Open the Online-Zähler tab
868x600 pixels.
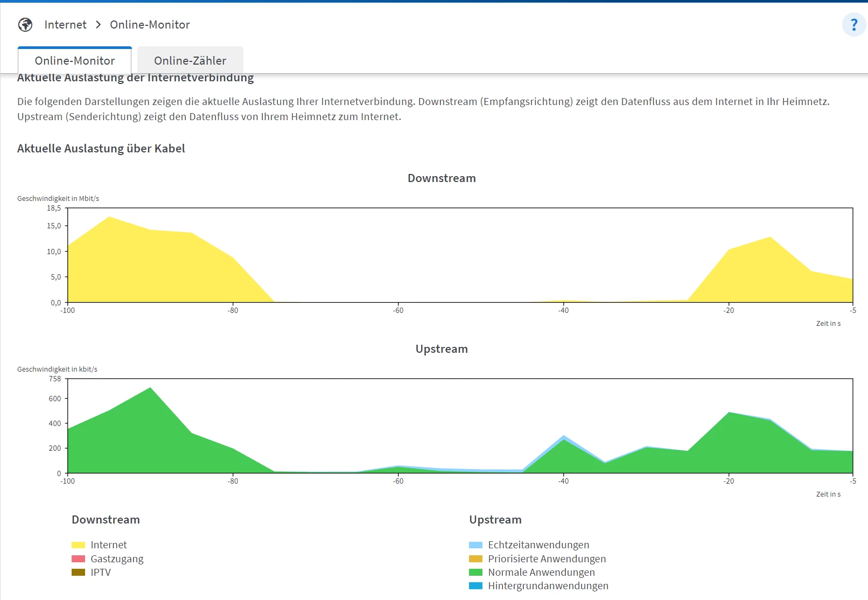click(x=190, y=60)
